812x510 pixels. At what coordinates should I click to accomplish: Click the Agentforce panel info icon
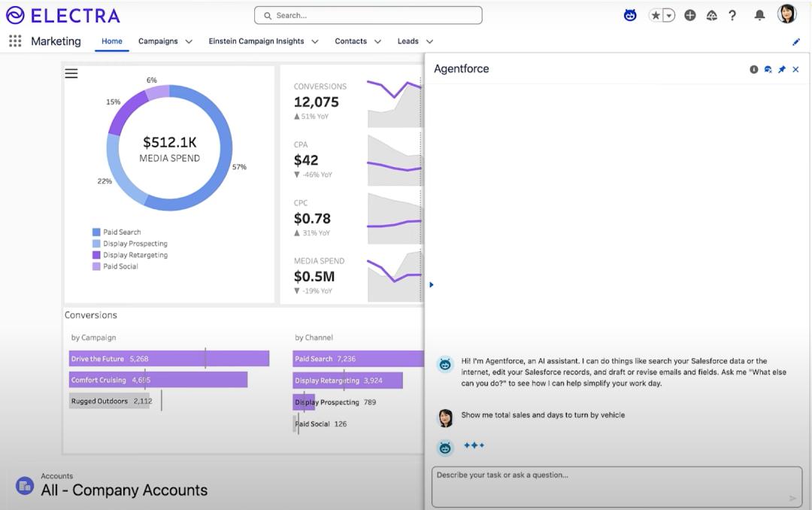point(753,69)
